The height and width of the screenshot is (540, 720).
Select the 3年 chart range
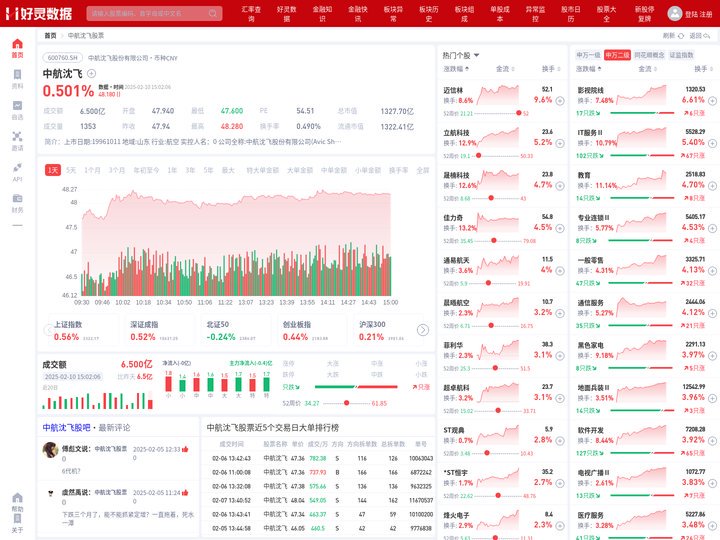click(190, 170)
